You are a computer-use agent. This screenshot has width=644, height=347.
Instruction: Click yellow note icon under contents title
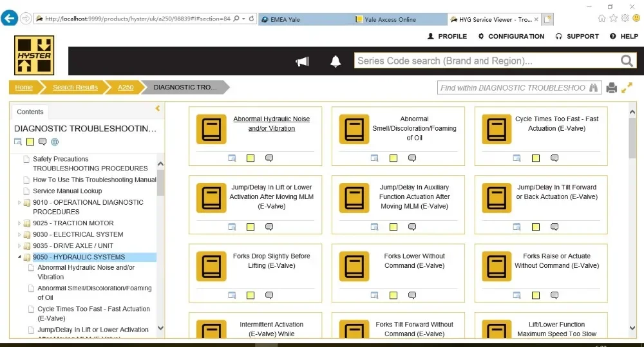[x=30, y=142]
